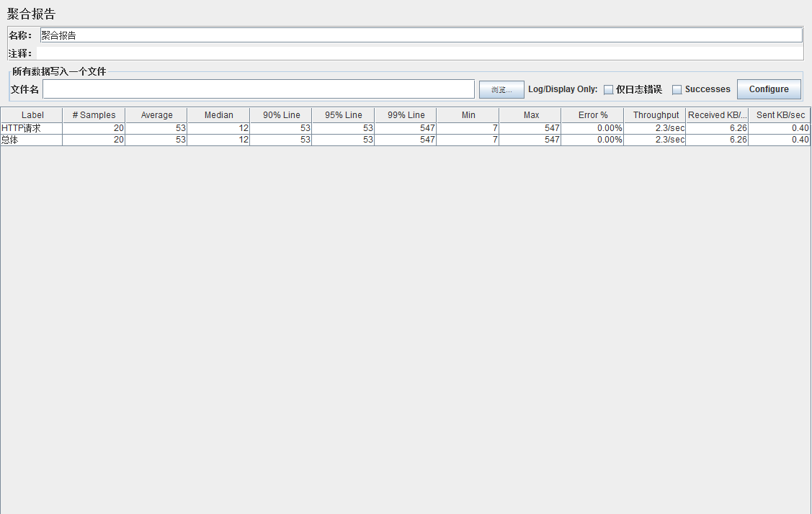
Task: Click Received 6.26 in HTTP请求 row
Action: pos(717,128)
